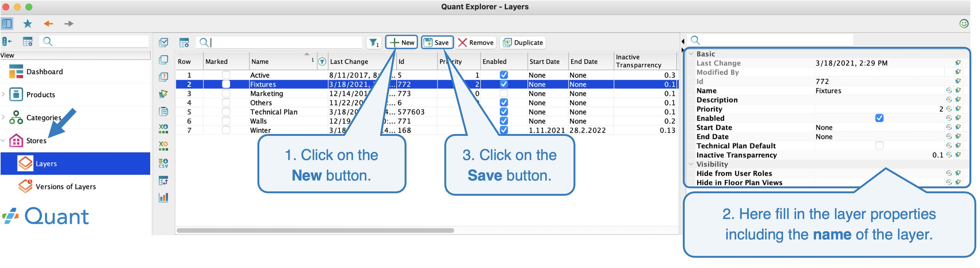Click the Dashboard icon in the View tree
The image size is (980, 268).
[16, 71]
